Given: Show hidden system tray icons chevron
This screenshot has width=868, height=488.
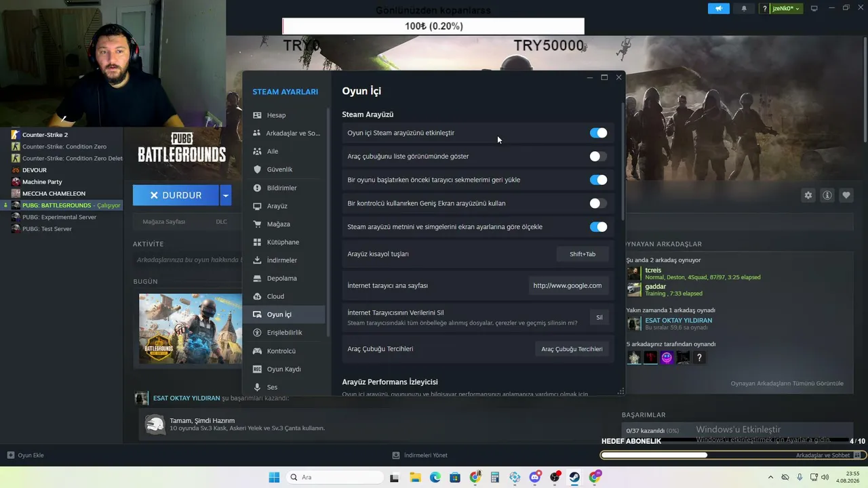Looking at the screenshot, I should tap(770, 477).
